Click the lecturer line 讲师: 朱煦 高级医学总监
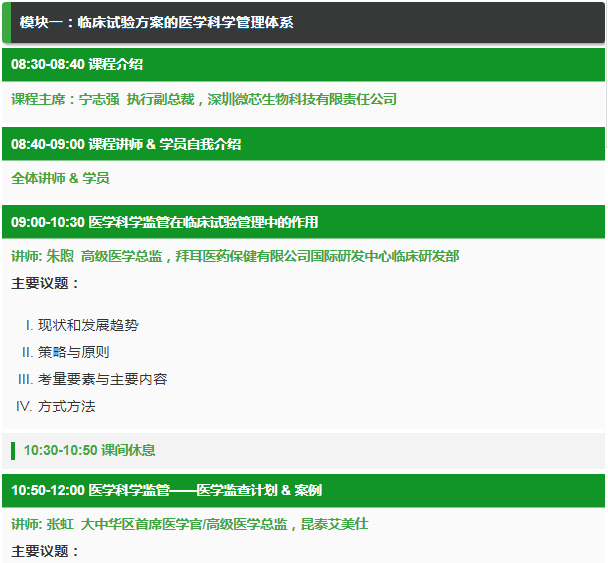608x563 pixels. coord(235,256)
